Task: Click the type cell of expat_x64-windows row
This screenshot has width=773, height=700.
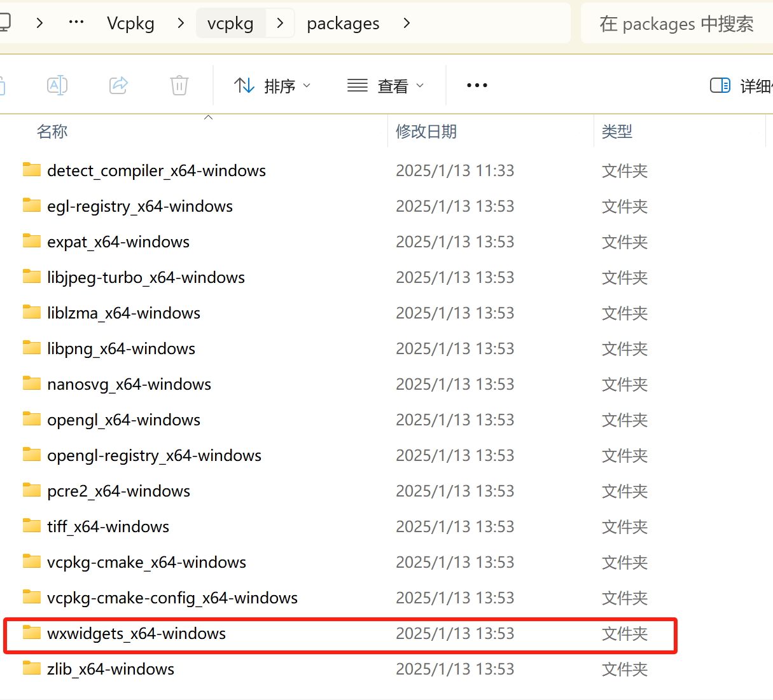Action: tap(625, 242)
